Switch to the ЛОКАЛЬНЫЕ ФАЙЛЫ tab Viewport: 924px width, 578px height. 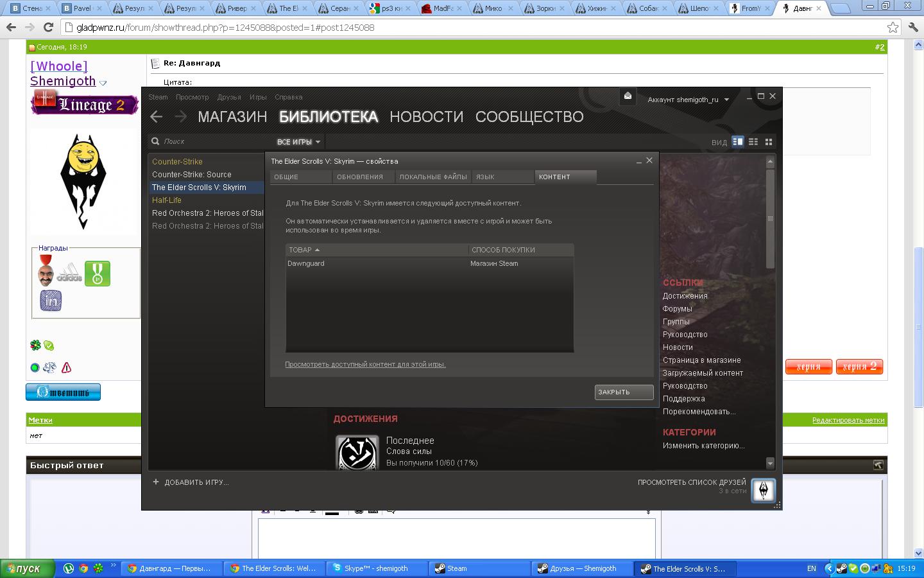point(432,177)
